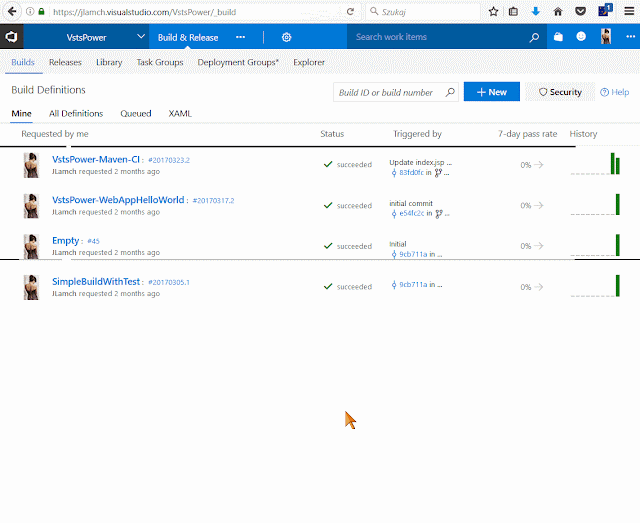The image size is (640, 523).
Task: Open the user profile avatar in header
Action: pos(606,36)
